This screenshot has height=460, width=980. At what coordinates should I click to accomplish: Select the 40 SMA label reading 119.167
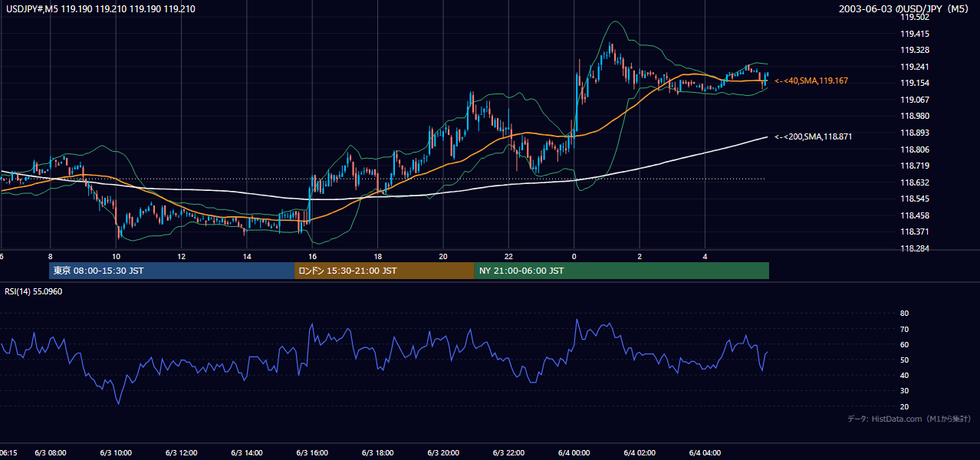(811, 80)
